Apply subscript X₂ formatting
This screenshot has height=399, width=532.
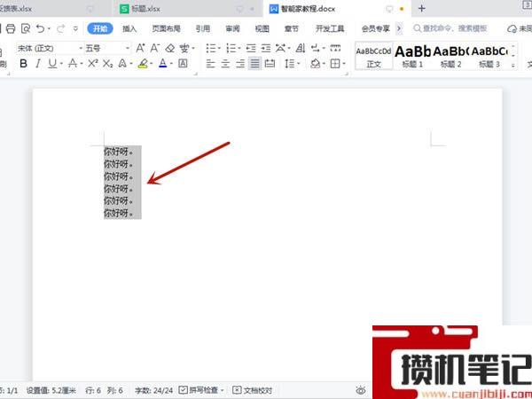tap(107, 64)
